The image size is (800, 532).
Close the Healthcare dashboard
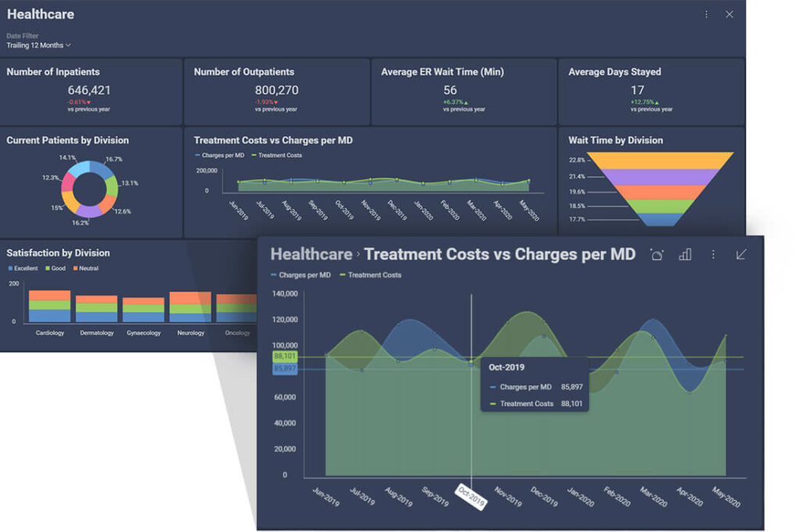(730, 14)
